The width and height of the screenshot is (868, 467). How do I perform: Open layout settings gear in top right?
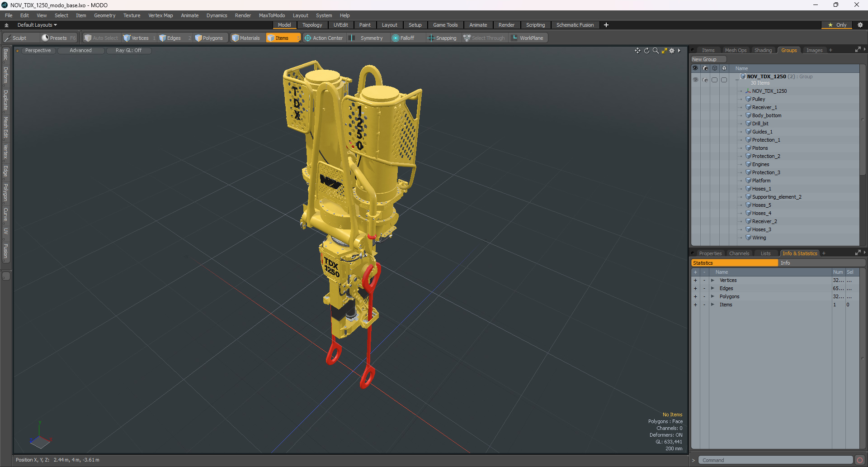click(860, 25)
